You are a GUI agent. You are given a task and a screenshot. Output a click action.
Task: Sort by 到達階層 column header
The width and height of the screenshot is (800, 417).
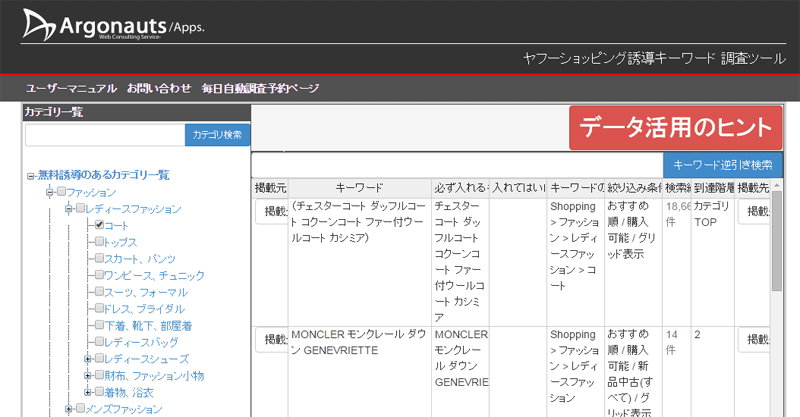click(x=713, y=188)
